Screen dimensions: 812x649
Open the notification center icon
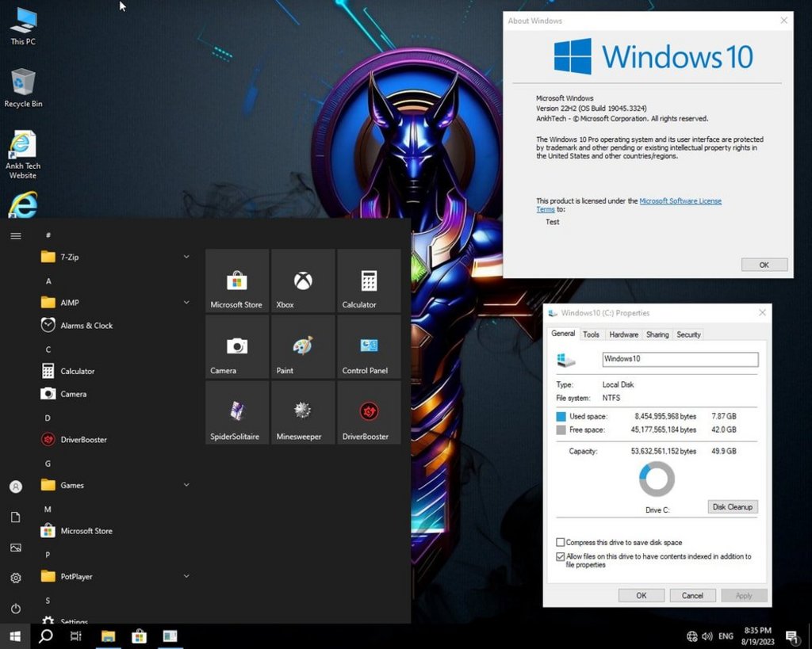792,636
